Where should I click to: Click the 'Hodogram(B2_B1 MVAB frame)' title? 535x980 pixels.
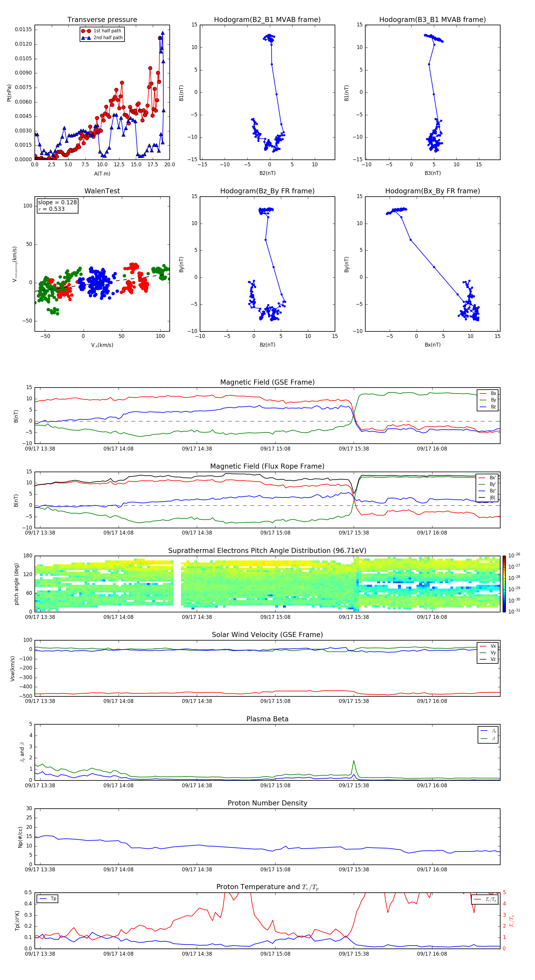click(267, 20)
